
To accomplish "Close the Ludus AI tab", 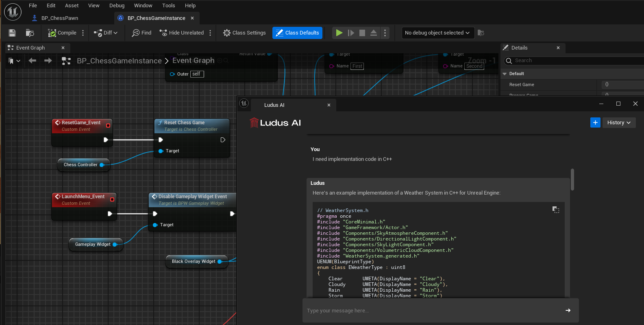I will coord(329,105).
